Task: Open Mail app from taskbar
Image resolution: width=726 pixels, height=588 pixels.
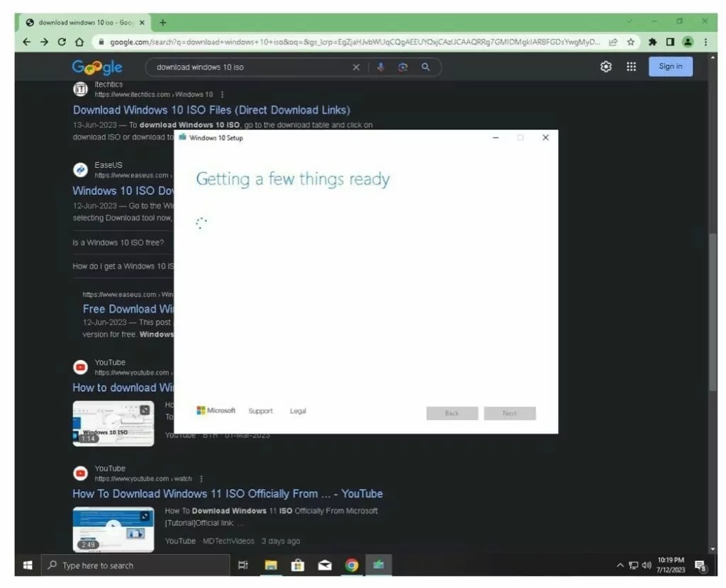Action: pyautogui.click(x=325, y=565)
